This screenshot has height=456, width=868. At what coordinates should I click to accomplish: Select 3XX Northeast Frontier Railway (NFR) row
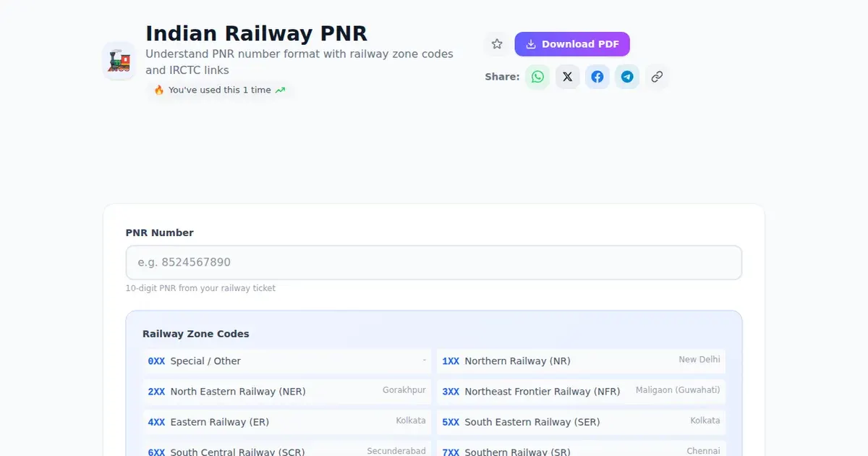point(582,392)
